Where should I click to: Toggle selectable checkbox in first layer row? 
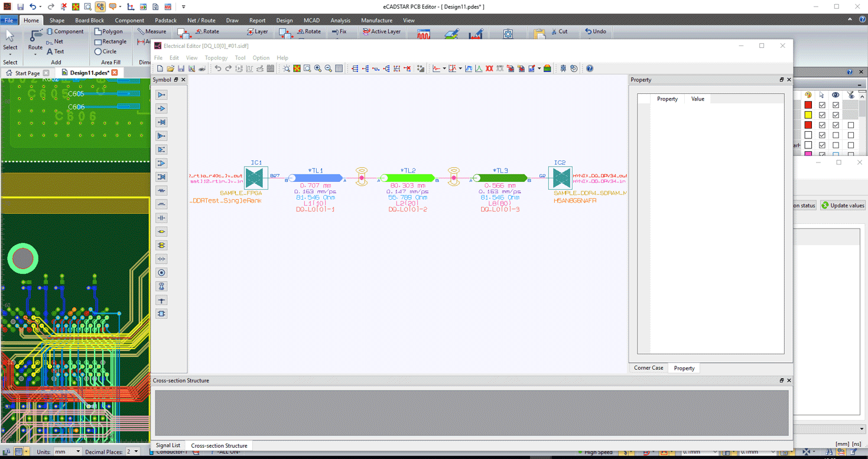[x=822, y=105]
